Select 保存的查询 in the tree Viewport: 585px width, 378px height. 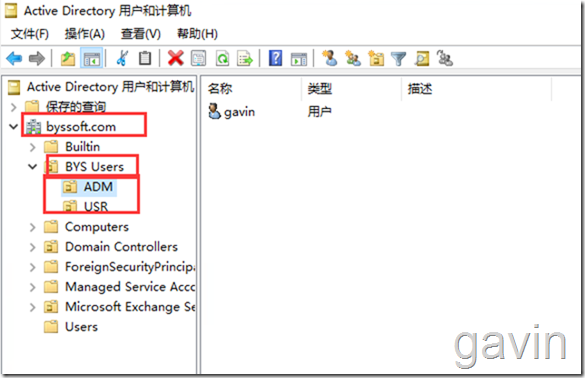76,107
